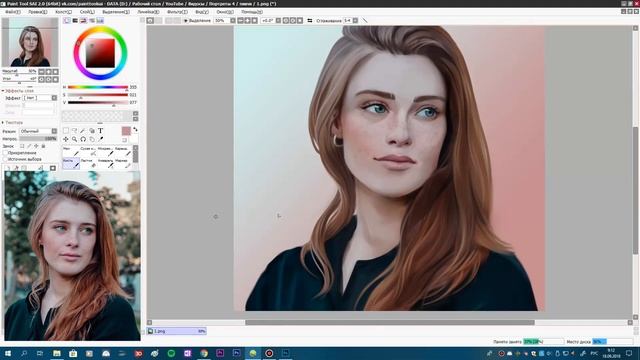This screenshot has width=640, height=360.
Task: Show the color wheel panel
Action: [67, 20]
